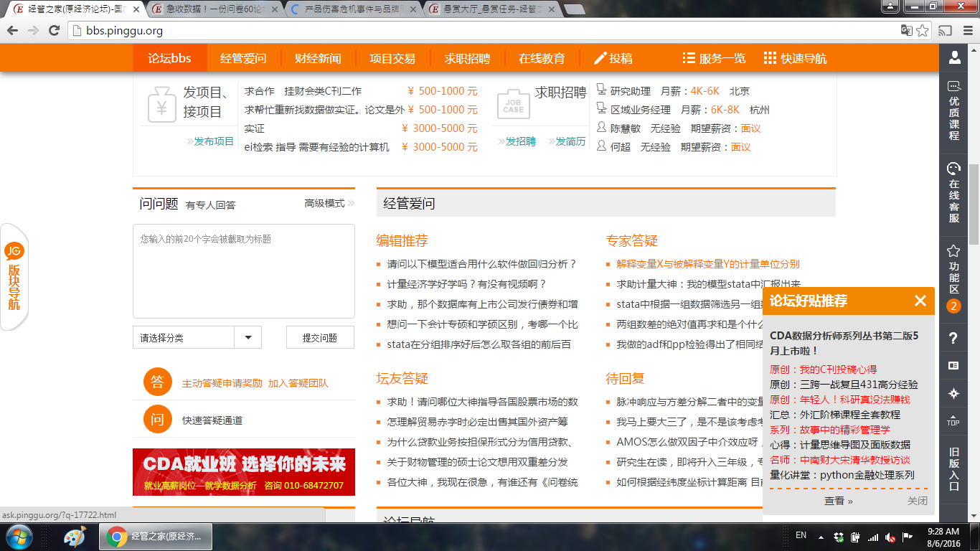Click the page vertical scrollbar thumb

pyautogui.click(x=974, y=204)
